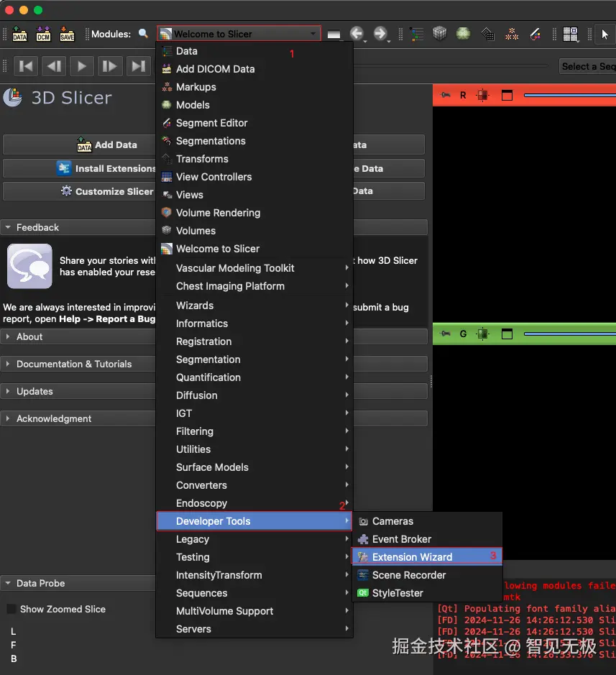Click the Red slice view offset slider

(x=568, y=95)
